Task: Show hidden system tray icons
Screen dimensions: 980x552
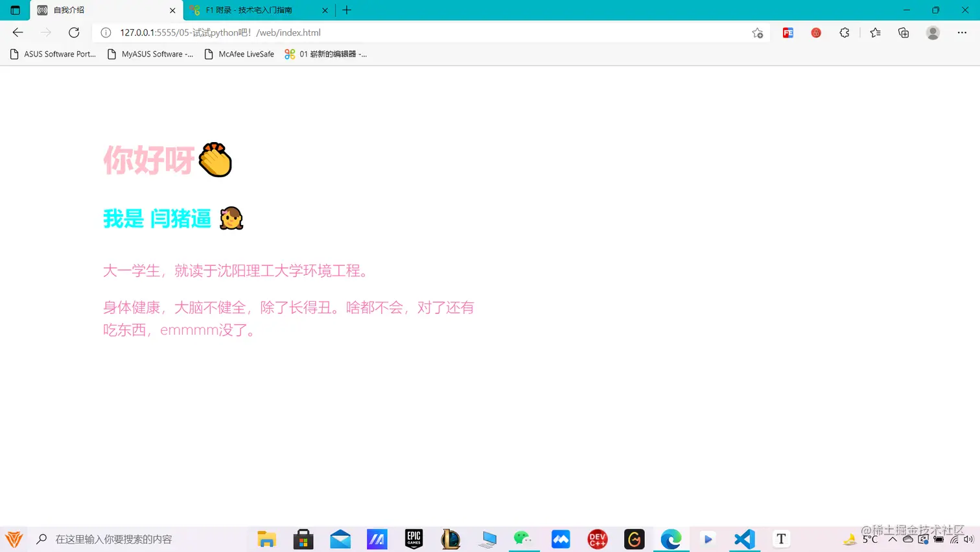Action: pyautogui.click(x=893, y=539)
